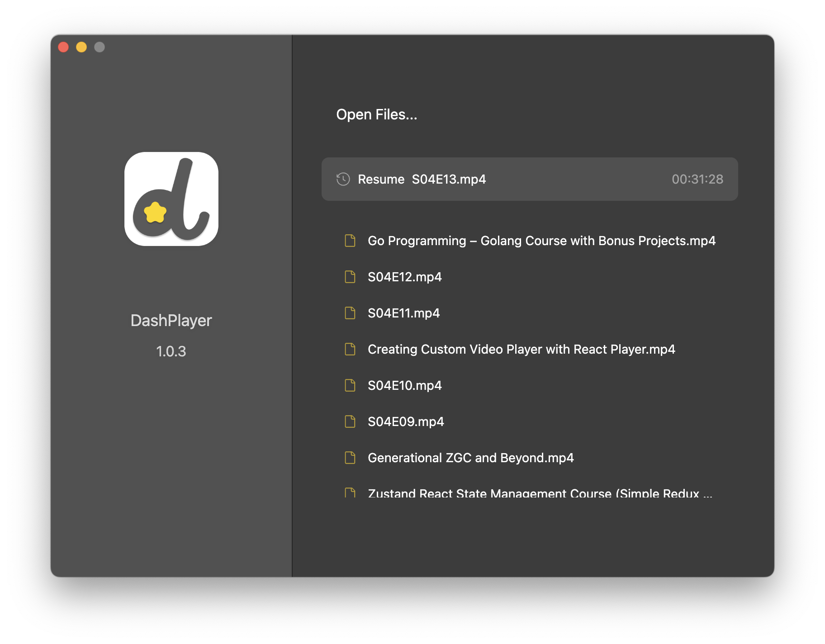Click the document icon next to Go Programming course
Screen dimensions: 825x644
tap(350, 241)
